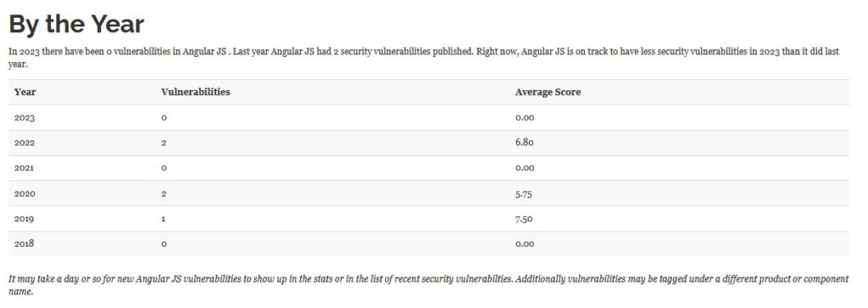Click the 5.75 average score value
Image resolution: width=868 pixels, height=308 pixels.
coord(524,194)
